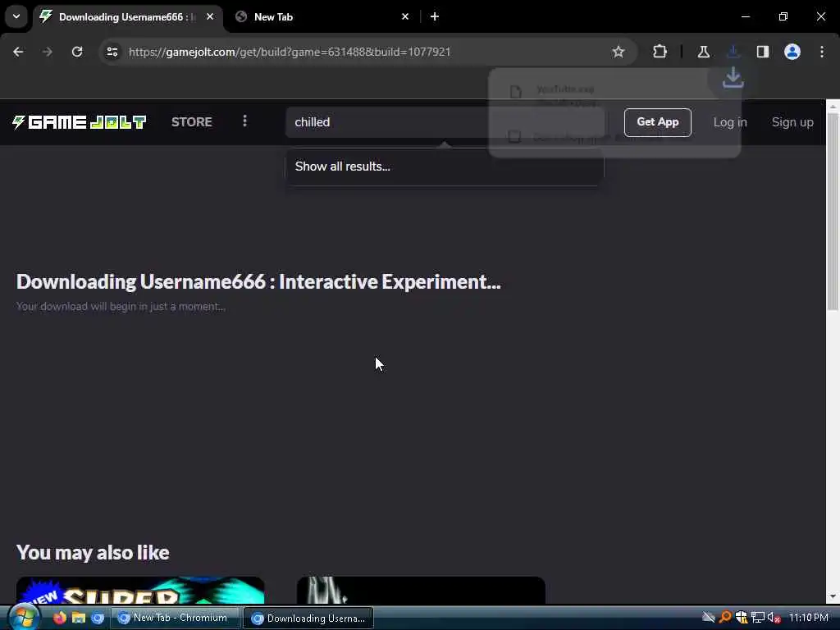Open the Extensions puzzle icon

tap(660, 52)
